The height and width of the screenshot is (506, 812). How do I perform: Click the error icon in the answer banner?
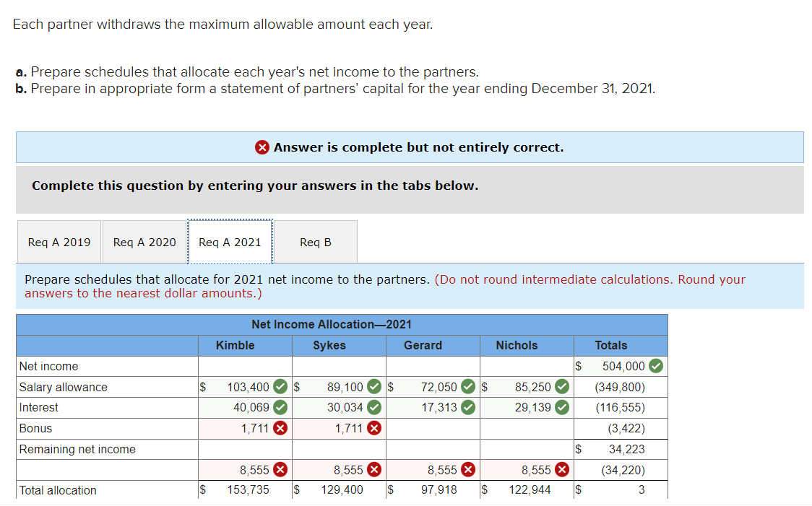click(262, 147)
